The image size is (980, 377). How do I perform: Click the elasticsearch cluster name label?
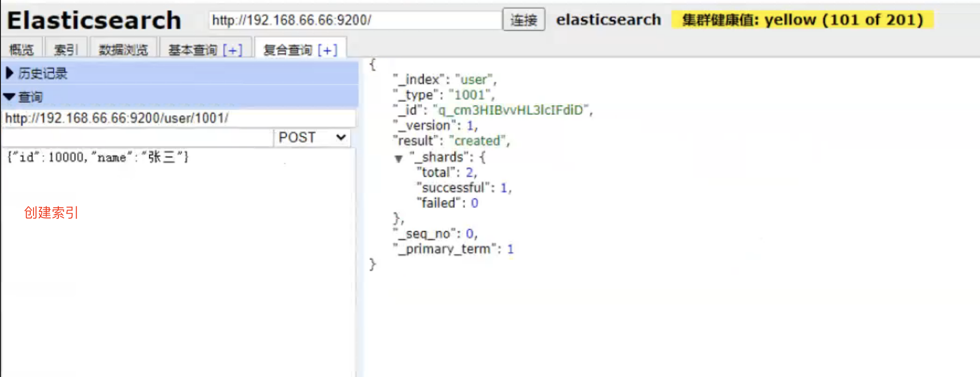pos(608,20)
